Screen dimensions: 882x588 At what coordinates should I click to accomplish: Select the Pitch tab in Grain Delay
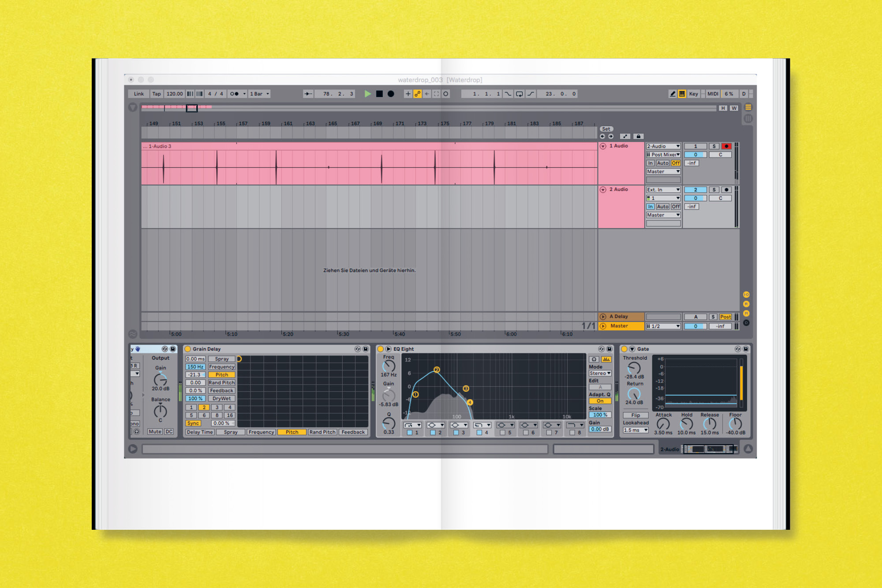(292, 432)
